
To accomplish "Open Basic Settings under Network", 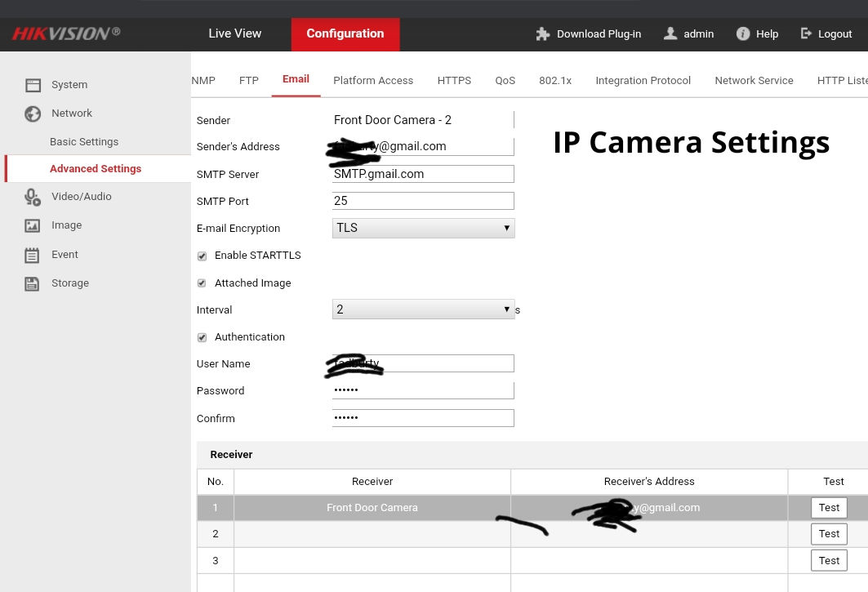I will [x=84, y=141].
